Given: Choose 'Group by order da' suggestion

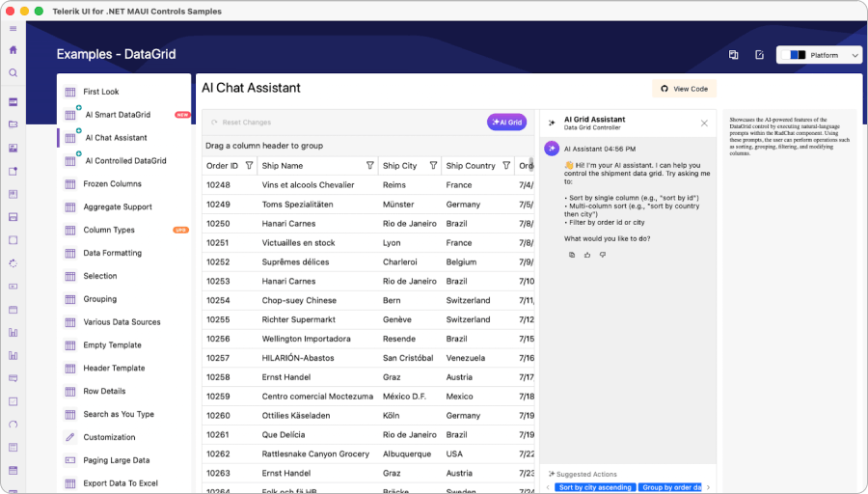Looking at the screenshot, I should pos(670,487).
